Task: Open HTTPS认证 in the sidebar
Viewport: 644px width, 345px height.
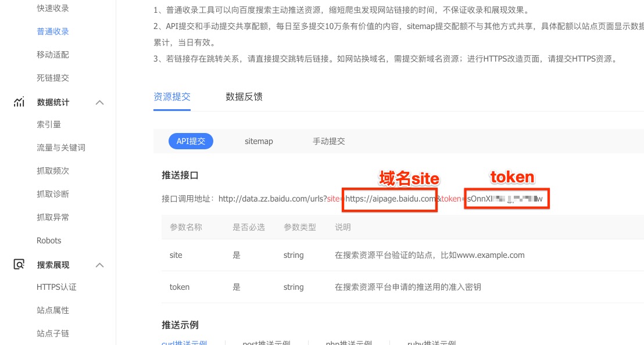Action: tap(56, 287)
